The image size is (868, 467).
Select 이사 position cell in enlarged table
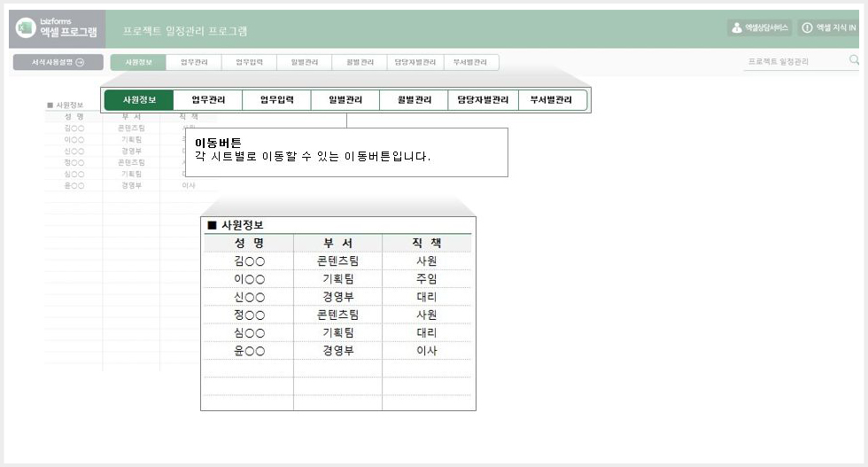point(426,351)
